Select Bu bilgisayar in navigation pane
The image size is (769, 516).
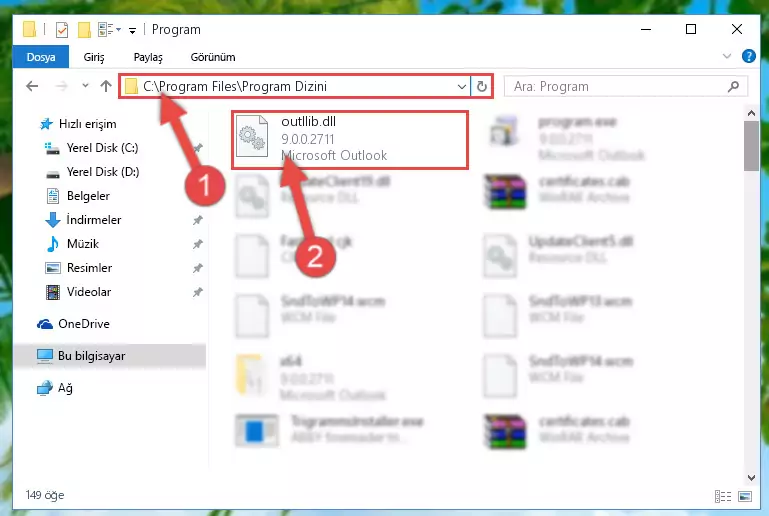click(91, 356)
